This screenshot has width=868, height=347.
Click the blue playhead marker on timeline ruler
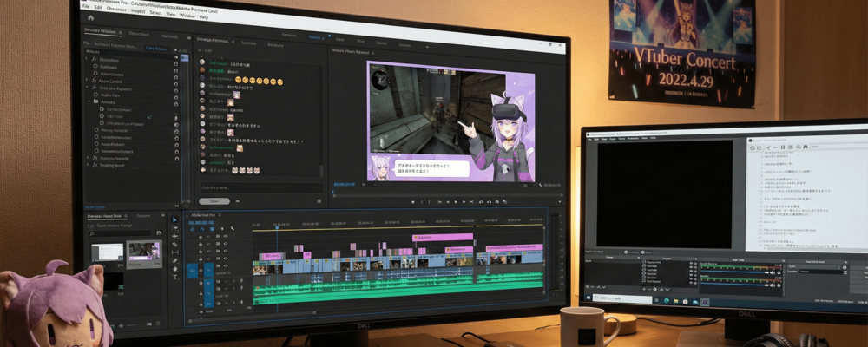[x=277, y=227]
